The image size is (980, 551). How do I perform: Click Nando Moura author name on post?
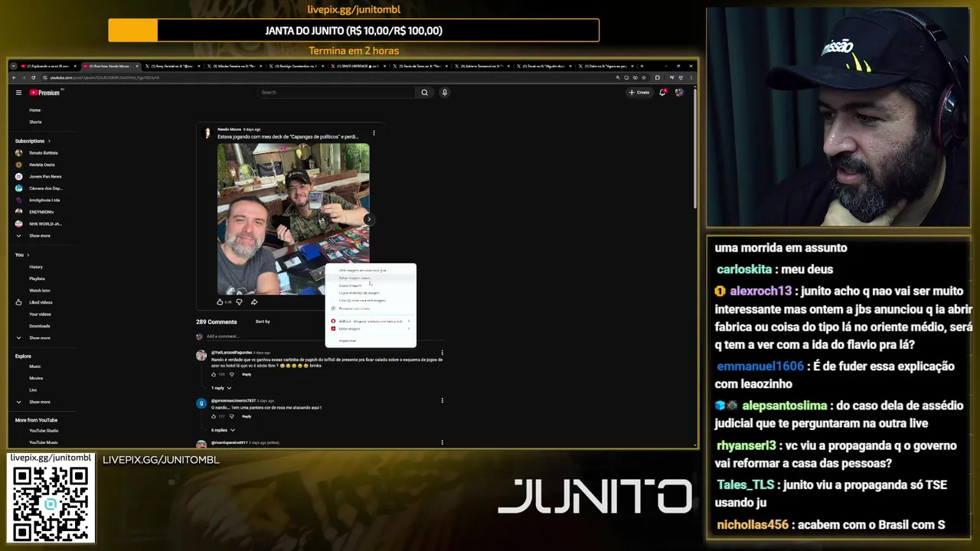click(x=229, y=129)
